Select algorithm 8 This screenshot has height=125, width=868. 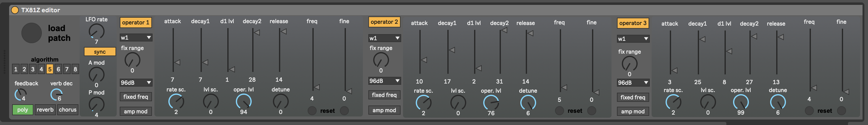point(75,69)
